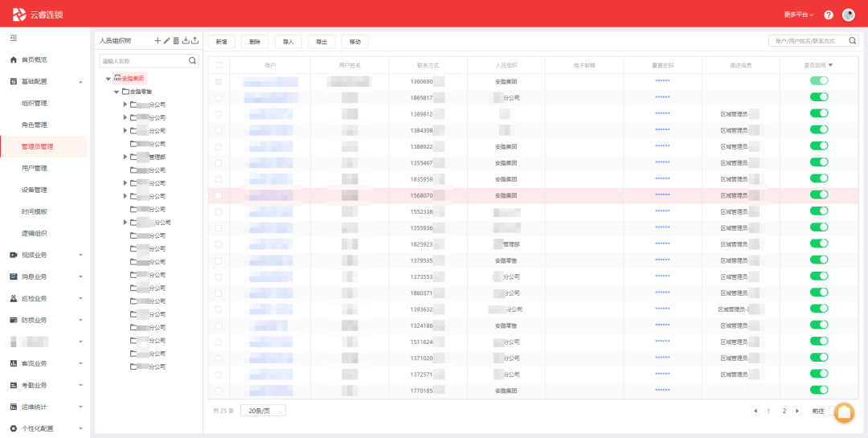
Task: Open the 20条/页 page size dropdown
Action: click(263, 411)
